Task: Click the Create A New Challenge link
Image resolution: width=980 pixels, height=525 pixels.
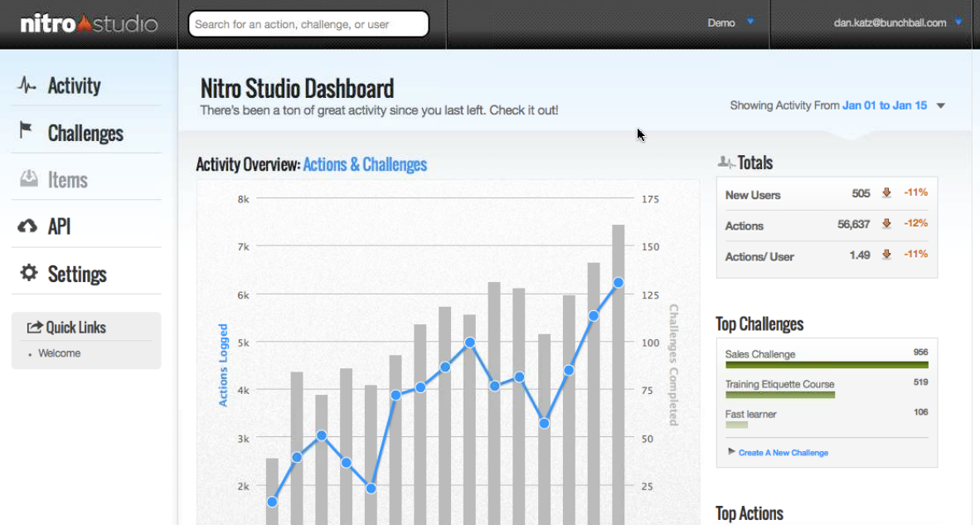Action: [783, 453]
